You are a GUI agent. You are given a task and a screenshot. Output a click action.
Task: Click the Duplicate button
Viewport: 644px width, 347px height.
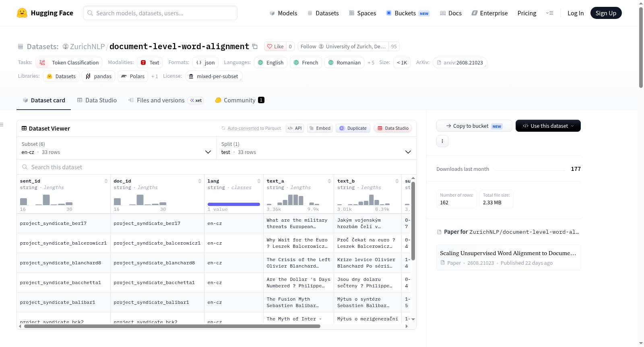[x=353, y=128]
